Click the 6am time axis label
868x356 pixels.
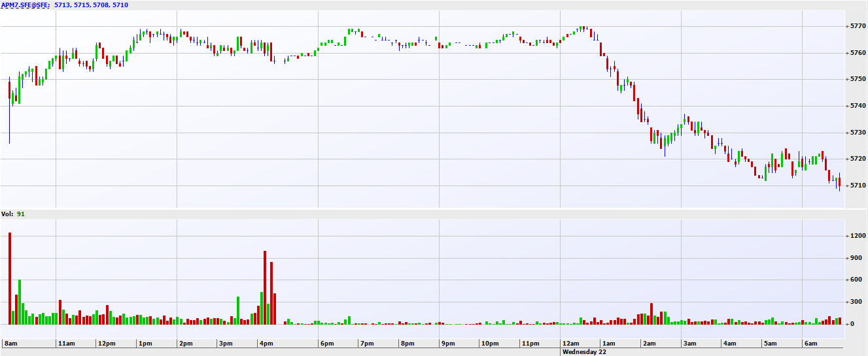[810, 344]
